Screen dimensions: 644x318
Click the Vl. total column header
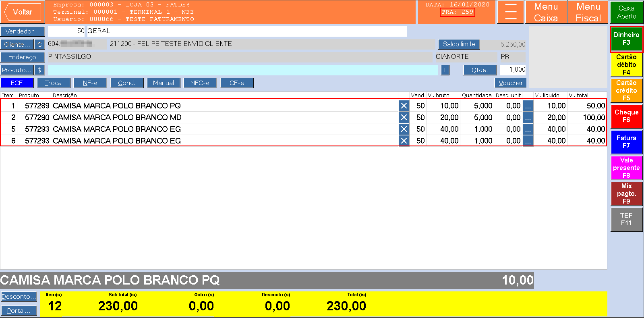[579, 96]
